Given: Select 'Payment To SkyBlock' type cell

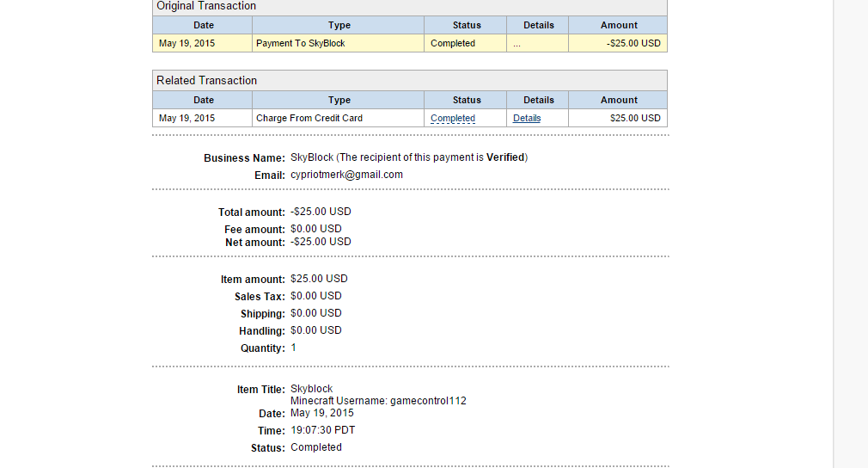Looking at the screenshot, I should (338, 43).
